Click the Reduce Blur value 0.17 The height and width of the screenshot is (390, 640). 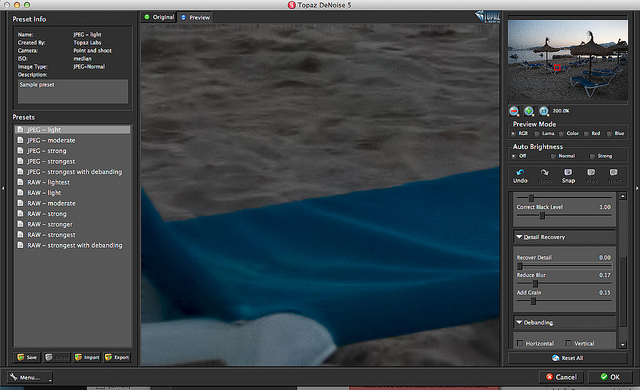(604, 275)
